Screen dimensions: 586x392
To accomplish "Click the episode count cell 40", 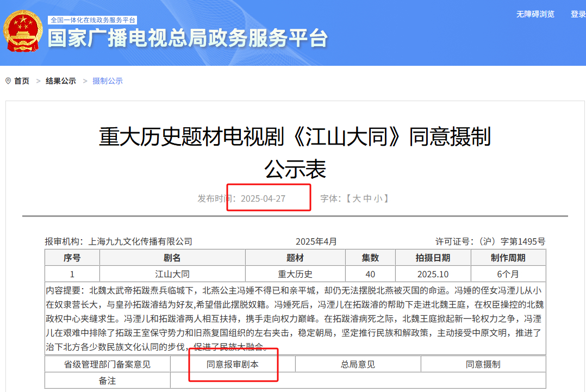I will [370, 274].
